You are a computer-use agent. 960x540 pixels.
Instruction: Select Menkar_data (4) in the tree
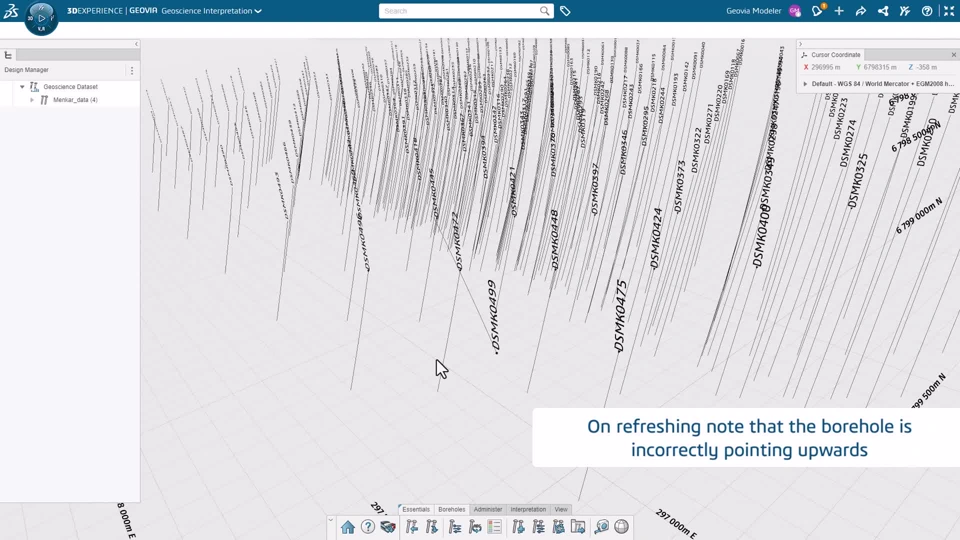coord(75,100)
